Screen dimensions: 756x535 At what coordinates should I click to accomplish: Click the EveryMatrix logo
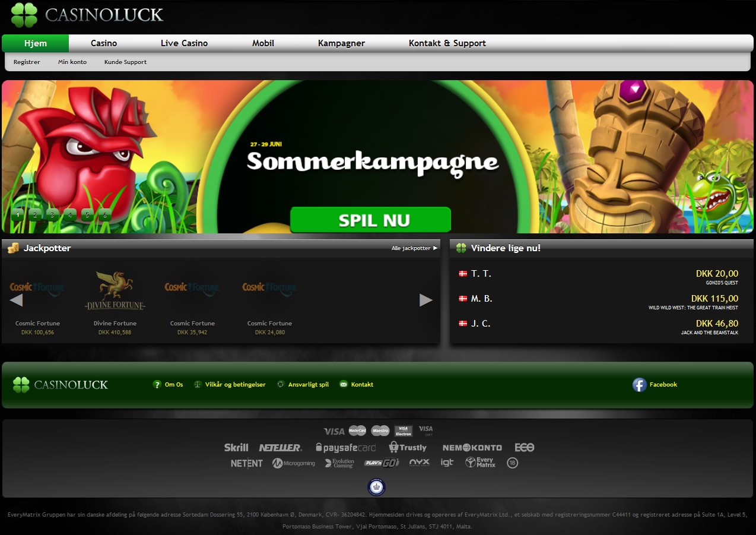tap(480, 463)
